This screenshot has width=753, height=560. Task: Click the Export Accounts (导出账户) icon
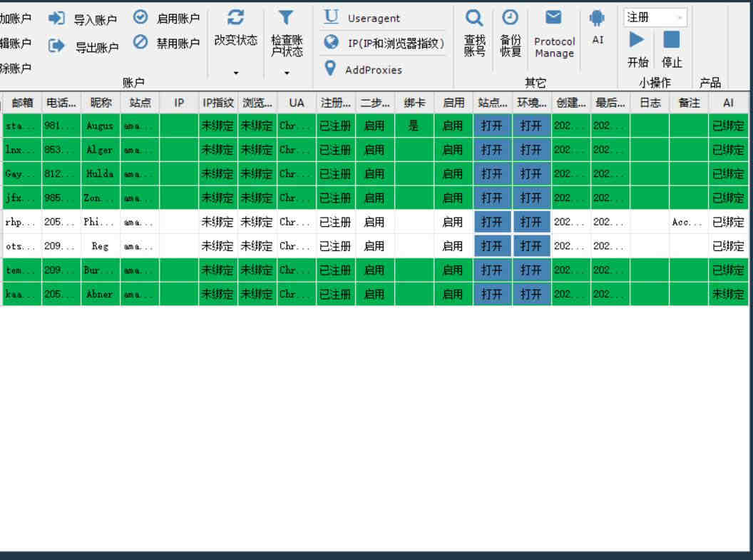click(56, 46)
